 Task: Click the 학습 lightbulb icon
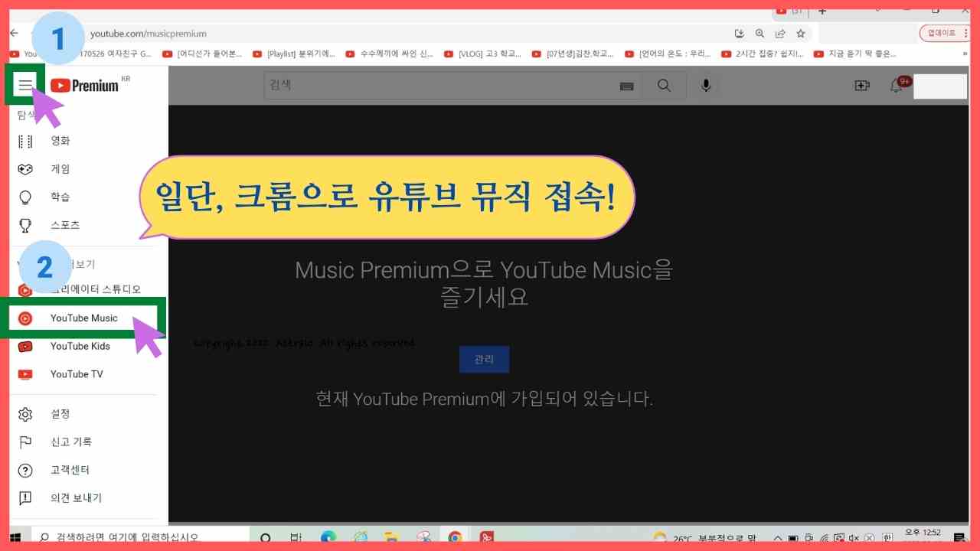click(x=25, y=197)
